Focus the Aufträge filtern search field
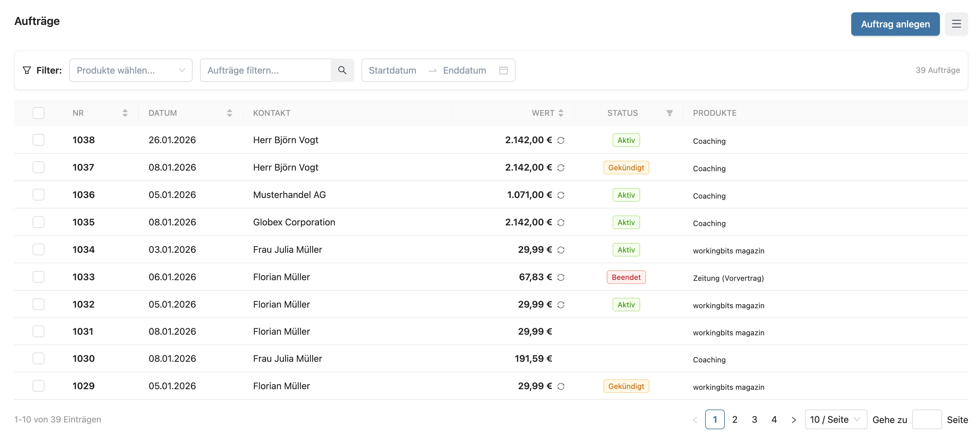The image size is (980, 444). 266,70
